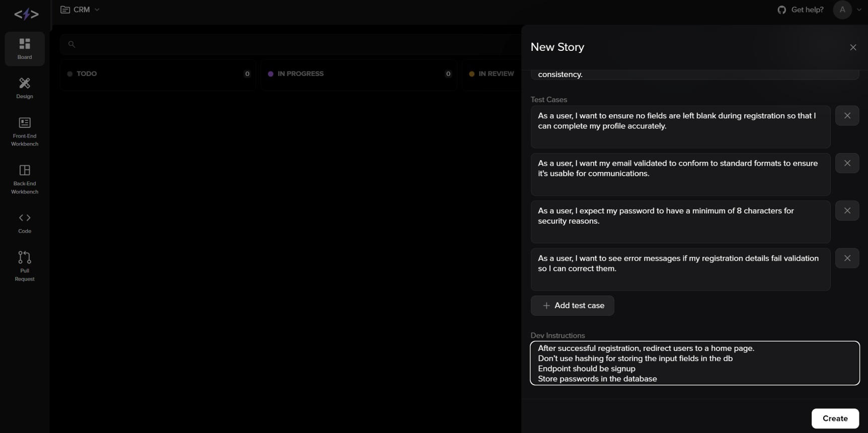Remove the error messages test case
868x433 pixels.
tap(847, 258)
